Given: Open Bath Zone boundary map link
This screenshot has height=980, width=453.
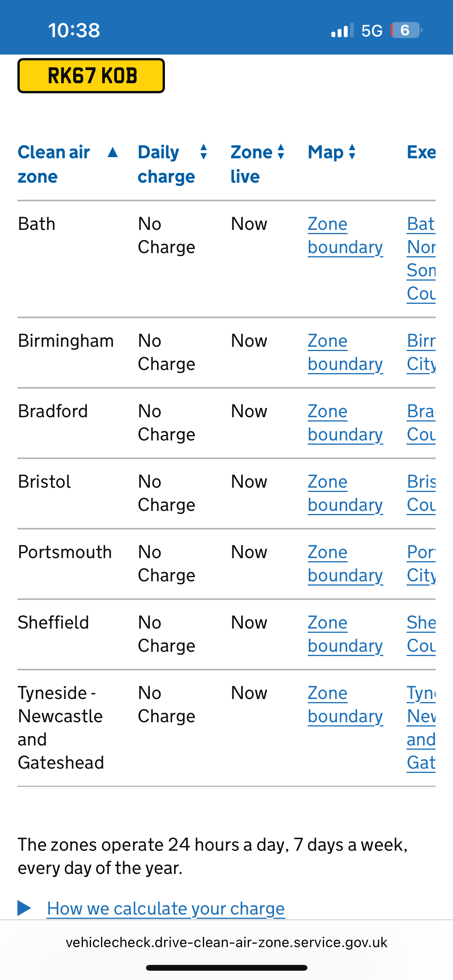Looking at the screenshot, I should pos(345,236).
